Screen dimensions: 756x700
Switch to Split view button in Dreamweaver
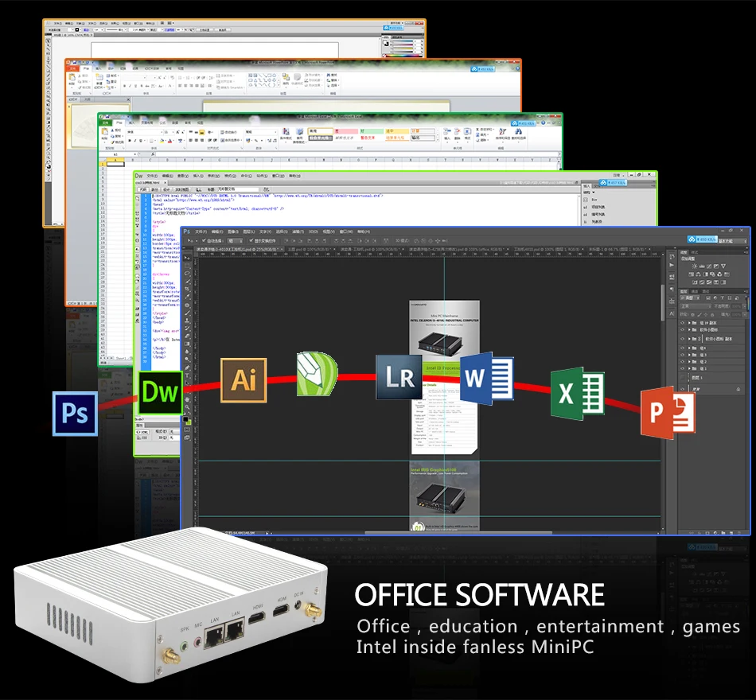[154, 189]
